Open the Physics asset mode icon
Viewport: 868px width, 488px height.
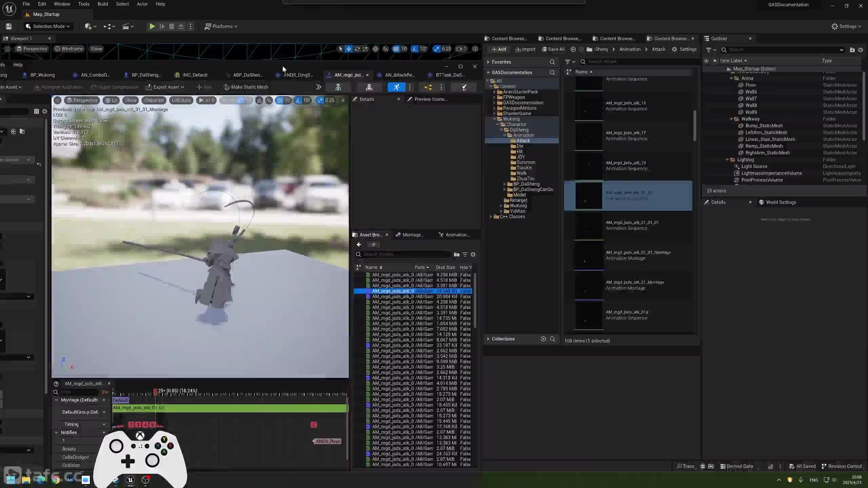pyautogui.click(x=464, y=87)
